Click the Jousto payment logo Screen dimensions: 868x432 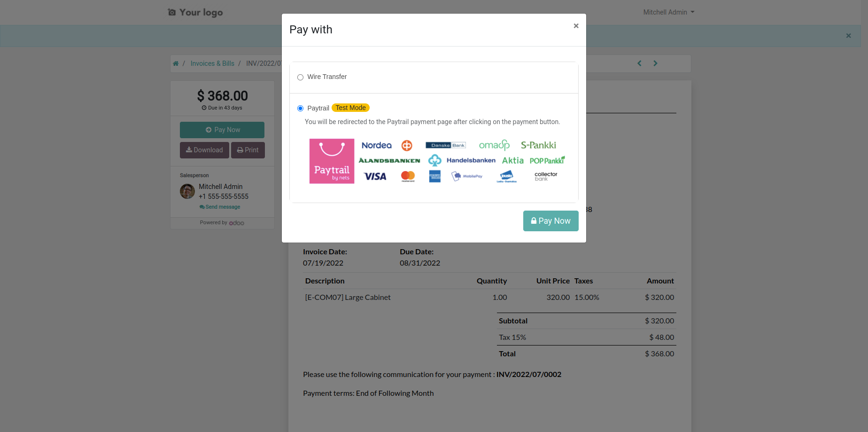pos(507,177)
